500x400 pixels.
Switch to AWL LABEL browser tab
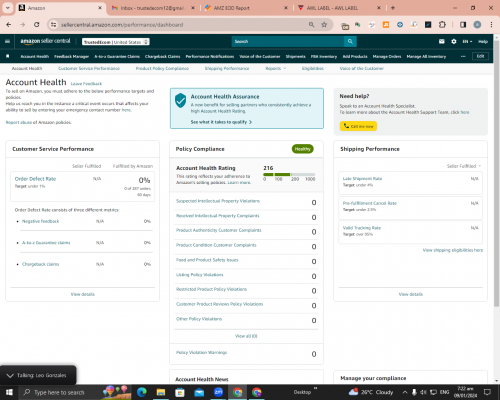[x=339, y=8]
